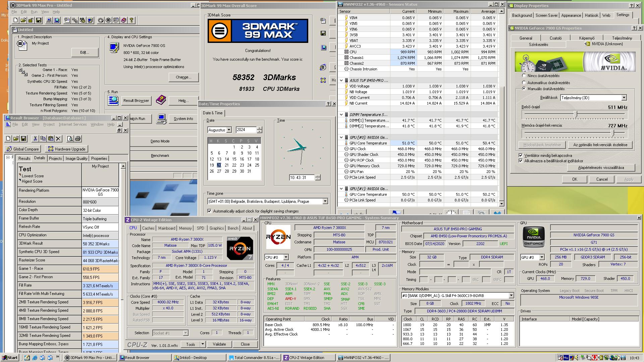
Task: Click the print preview magnifier icon
Action: coord(70,138)
